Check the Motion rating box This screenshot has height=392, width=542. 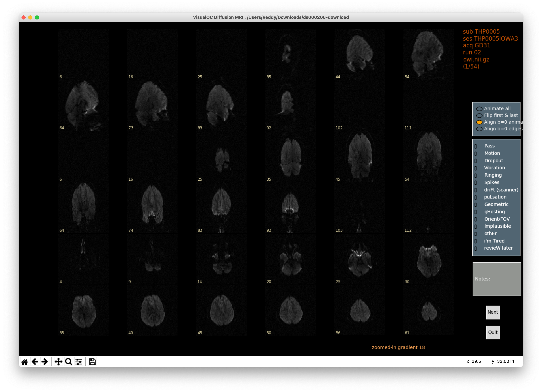476,154
